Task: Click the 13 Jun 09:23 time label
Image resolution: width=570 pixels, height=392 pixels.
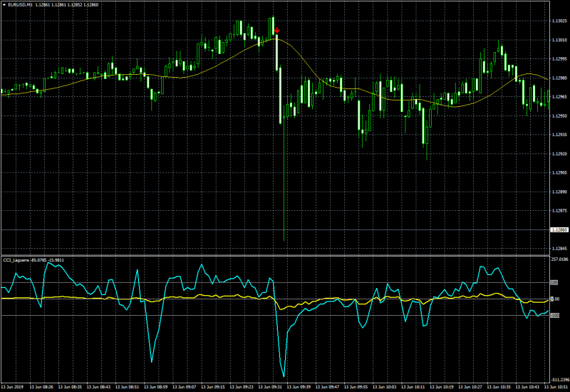Action: tap(241, 387)
